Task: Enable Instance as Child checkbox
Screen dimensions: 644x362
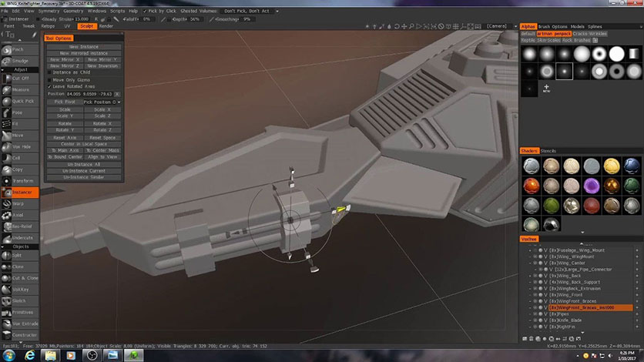Action: pos(50,72)
